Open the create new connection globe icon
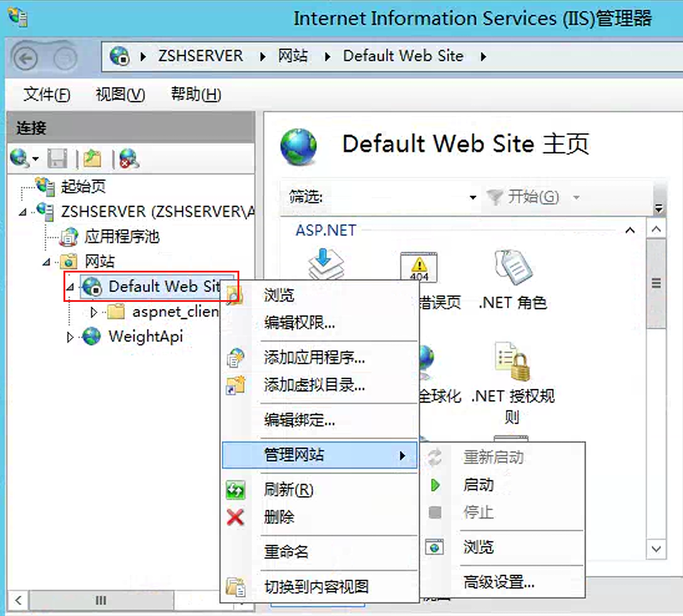Image resolution: width=683 pixels, height=616 pixels. [x=20, y=158]
